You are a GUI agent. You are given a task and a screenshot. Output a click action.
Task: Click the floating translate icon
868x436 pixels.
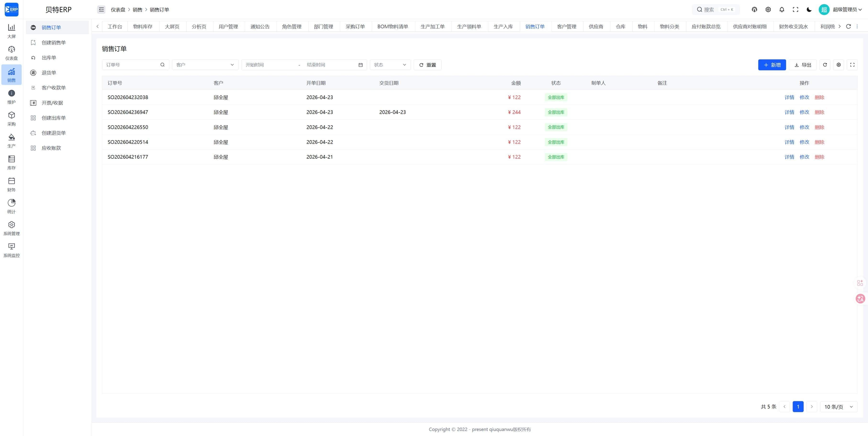pos(860,298)
